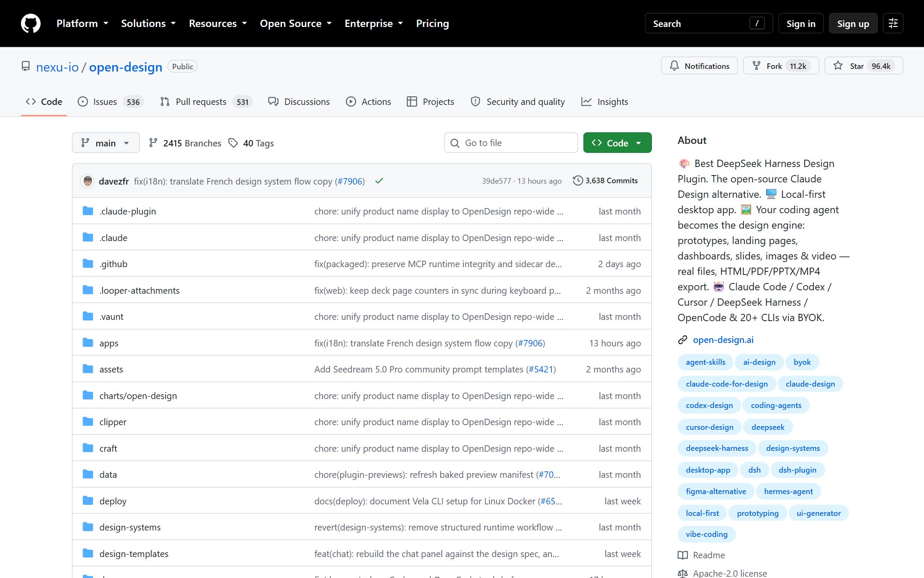
Task: Open the #7906 pull request link in commit header
Action: point(350,181)
